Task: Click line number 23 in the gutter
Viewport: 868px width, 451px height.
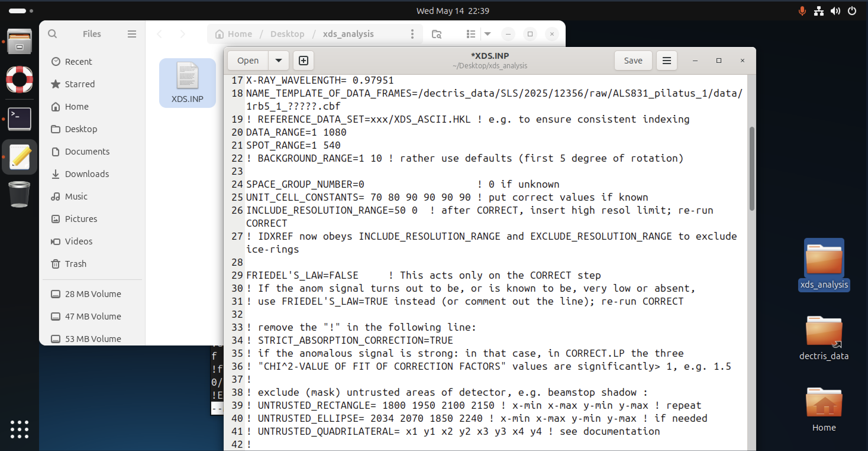Action: 237,171
